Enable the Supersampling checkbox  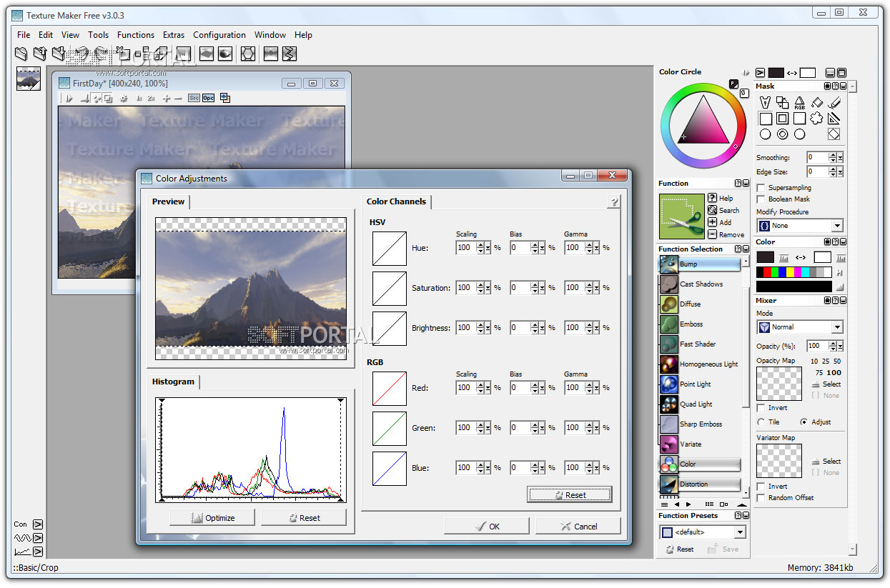click(761, 188)
